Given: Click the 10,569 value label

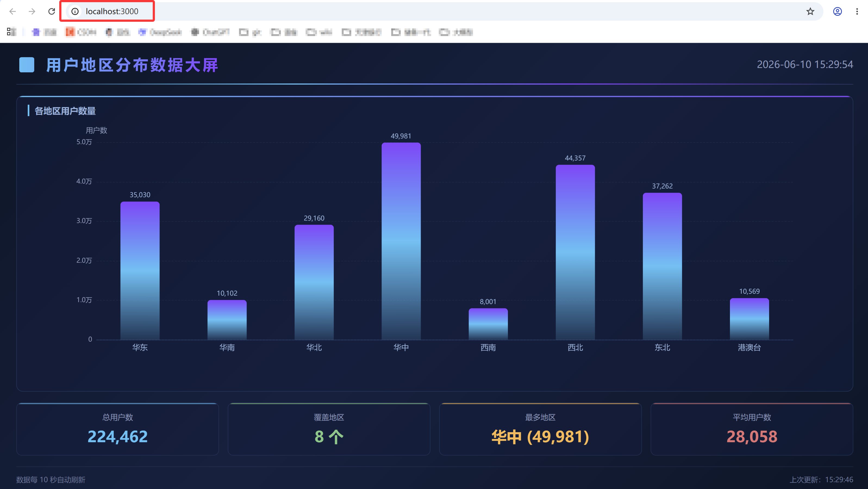Looking at the screenshot, I should point(749,291).
